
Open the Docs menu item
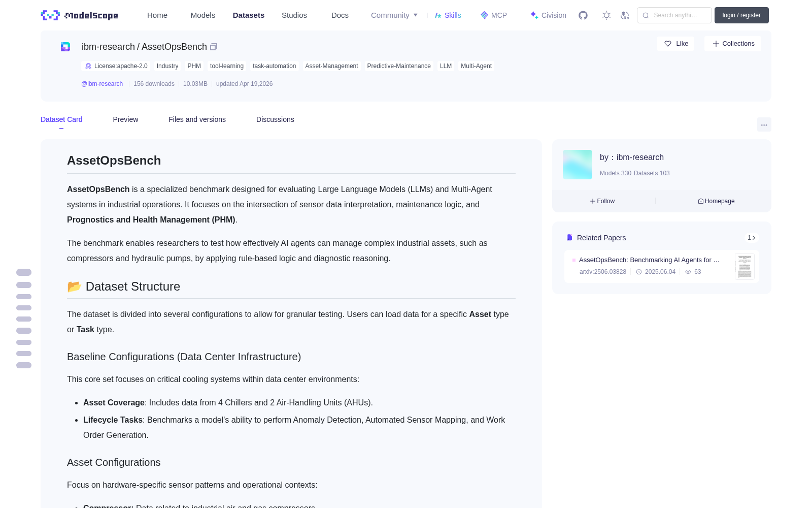[x=340, y=15]
